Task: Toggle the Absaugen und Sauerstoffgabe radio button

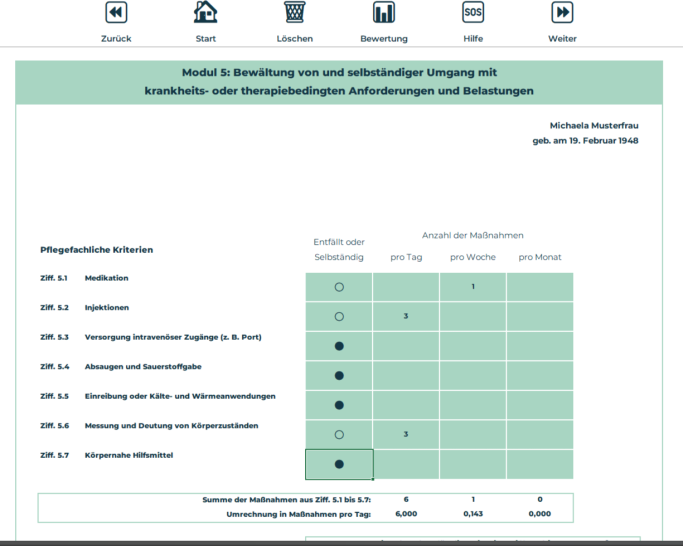Action: point(339,376)
